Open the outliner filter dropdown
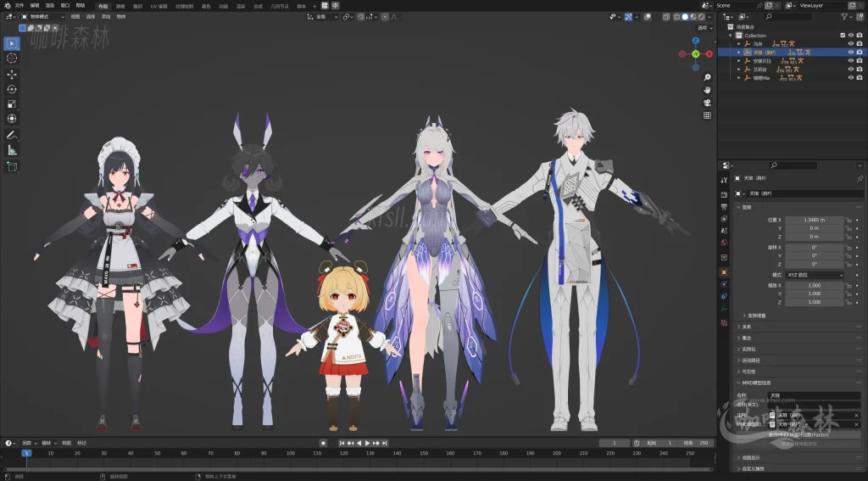 pyautogui.click(x=847, y=17)
